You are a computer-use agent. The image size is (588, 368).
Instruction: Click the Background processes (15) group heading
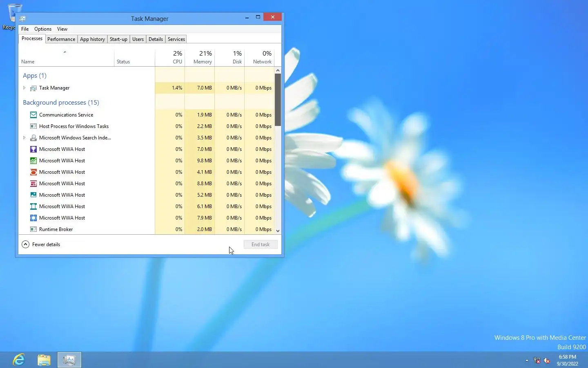(x=61, y=103)
